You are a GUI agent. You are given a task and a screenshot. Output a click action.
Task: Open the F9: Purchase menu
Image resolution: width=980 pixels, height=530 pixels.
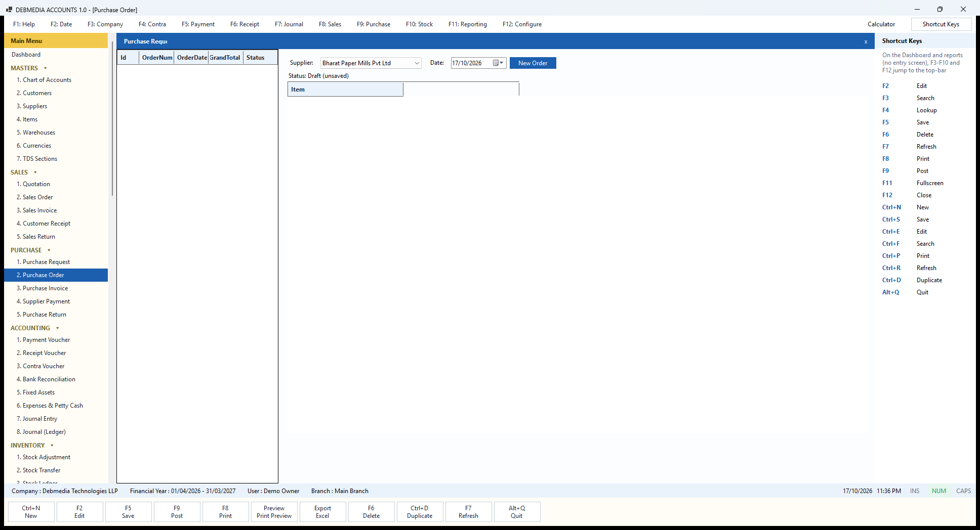coord(374,24)
